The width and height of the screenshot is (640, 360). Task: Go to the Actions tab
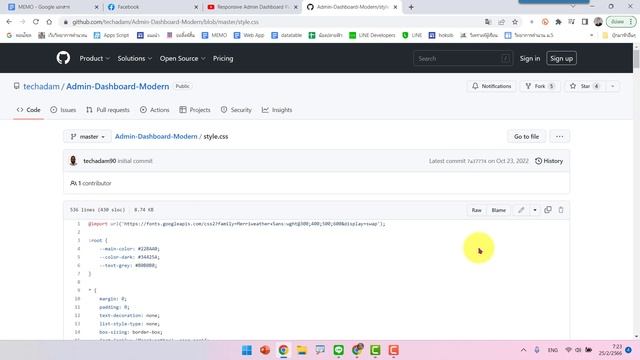[154, 110]
